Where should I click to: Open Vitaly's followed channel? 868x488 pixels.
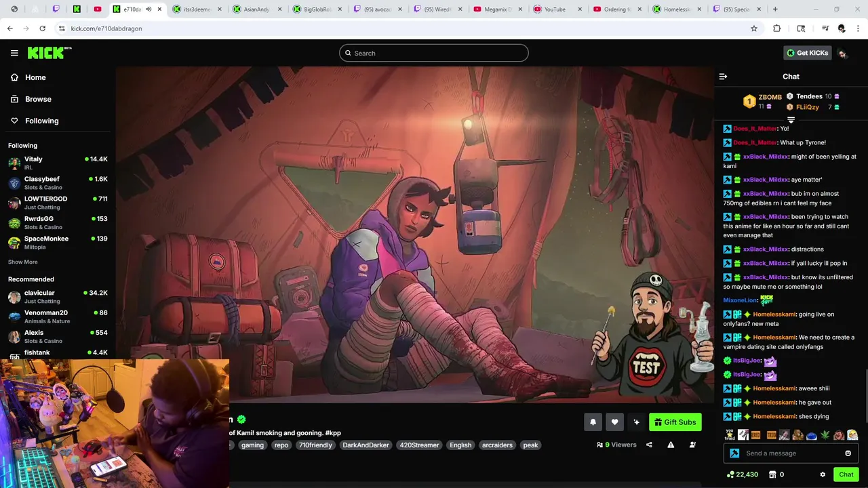point(58,163)
